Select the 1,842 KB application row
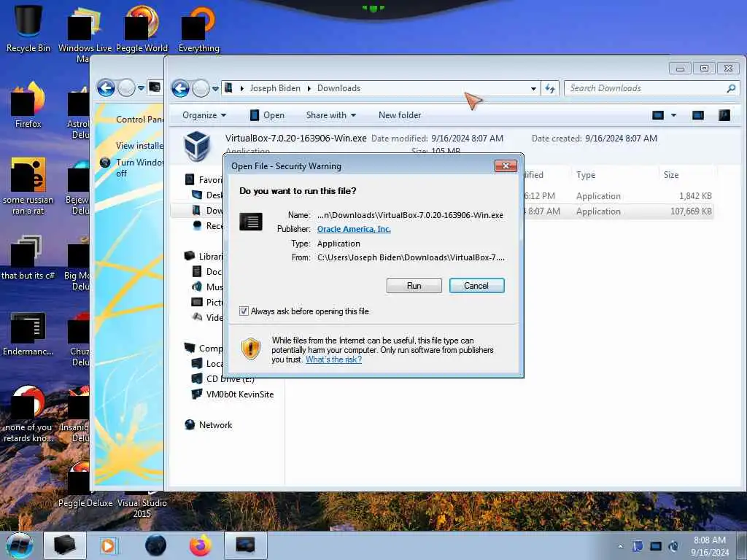Viewport: 747px width, 560px height. click(619, 195)
